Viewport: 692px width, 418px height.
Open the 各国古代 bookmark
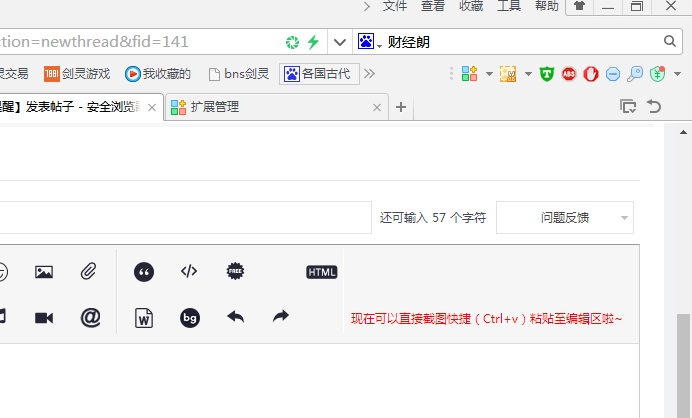319,74
